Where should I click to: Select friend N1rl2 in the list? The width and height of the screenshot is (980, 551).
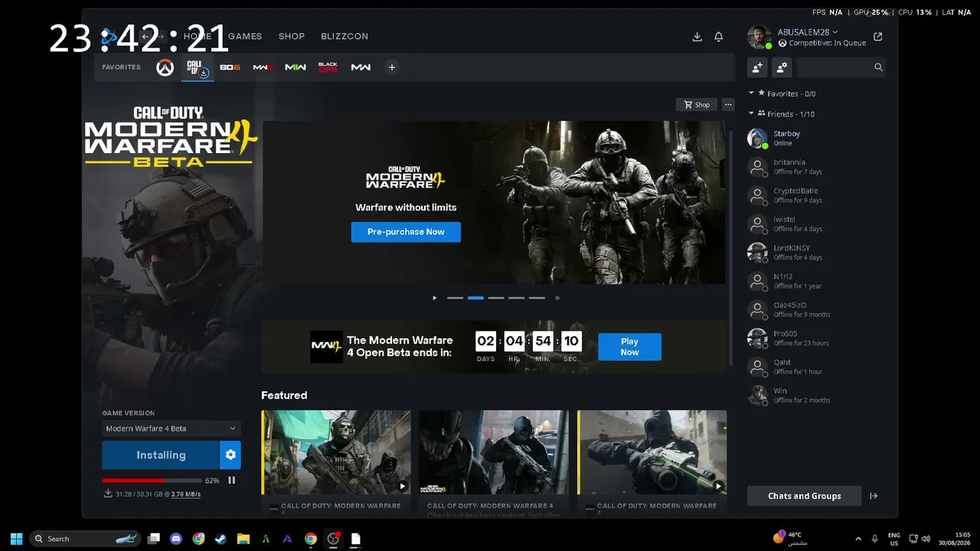[815, 281]
